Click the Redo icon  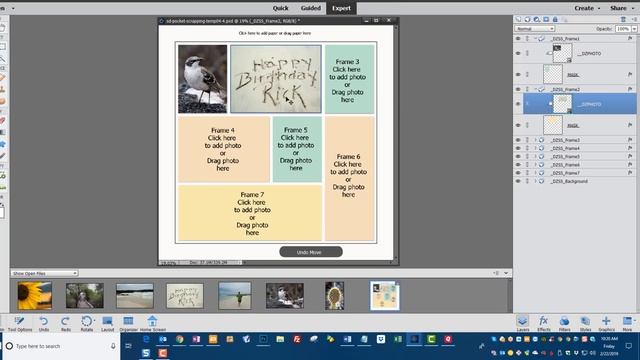click(x=65, y=323)
